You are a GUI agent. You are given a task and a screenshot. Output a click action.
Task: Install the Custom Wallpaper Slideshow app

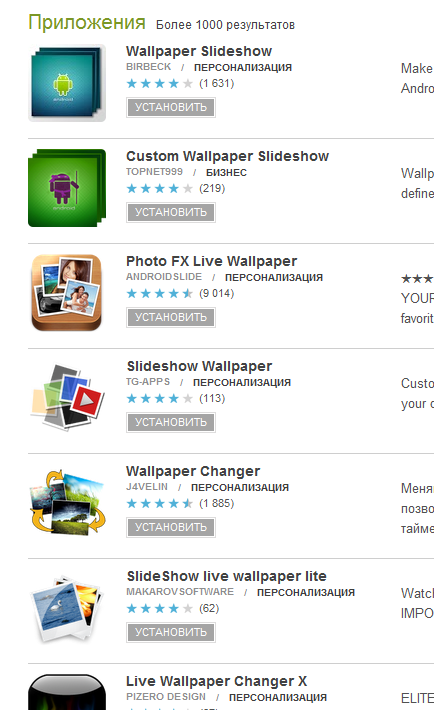[171, 212]
